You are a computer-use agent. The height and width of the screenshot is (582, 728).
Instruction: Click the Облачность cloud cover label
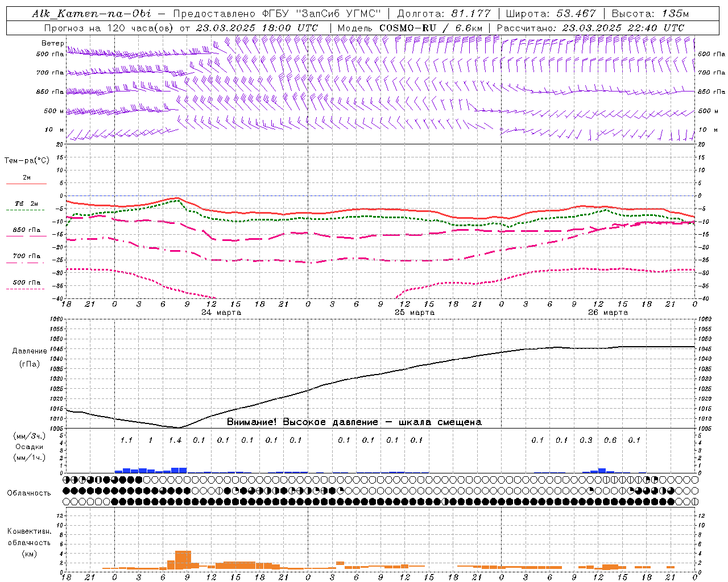[29, 493]
